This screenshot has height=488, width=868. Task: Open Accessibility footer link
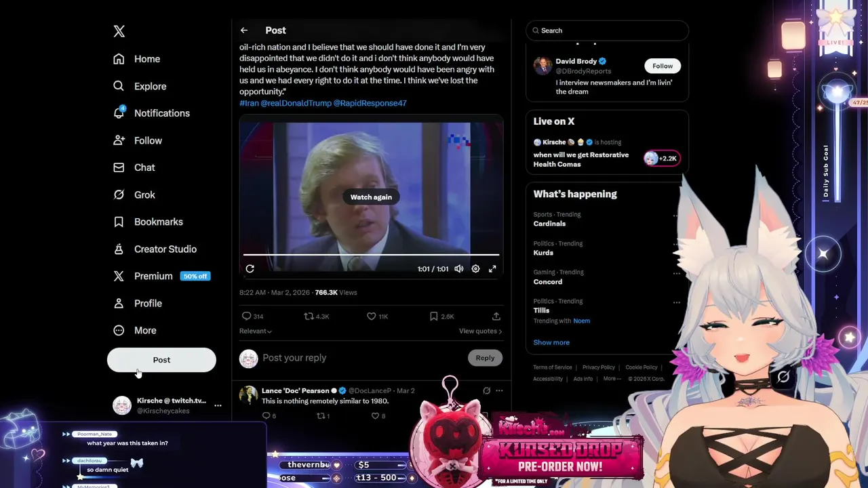[548, 379]
